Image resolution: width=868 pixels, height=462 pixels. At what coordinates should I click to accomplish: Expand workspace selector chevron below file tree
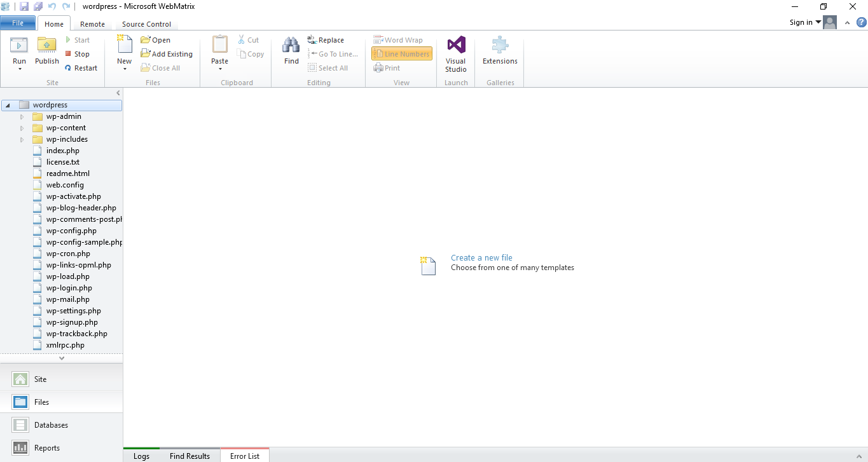tap(62, 358)
